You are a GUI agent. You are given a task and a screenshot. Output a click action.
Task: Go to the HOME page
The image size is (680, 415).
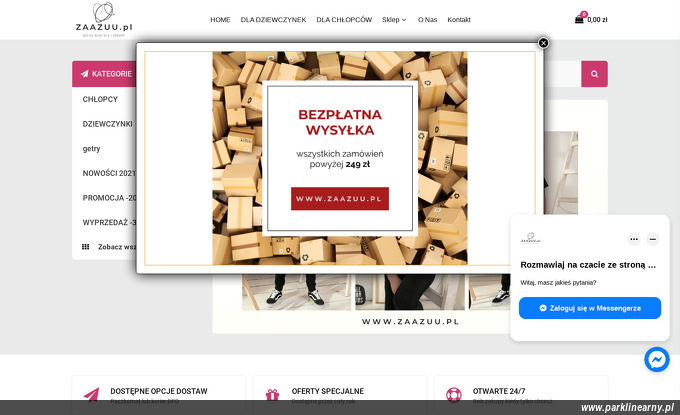(220, 20)
